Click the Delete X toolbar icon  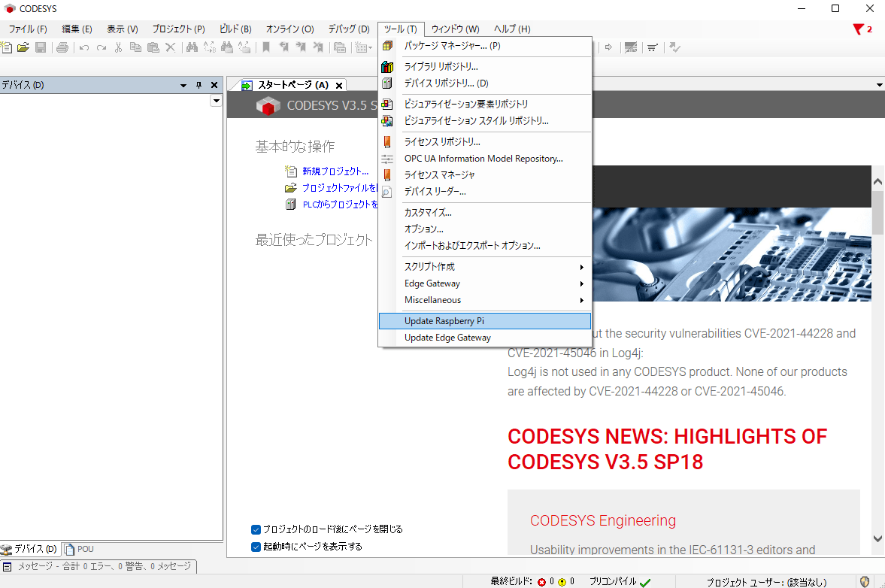(171, 47)
